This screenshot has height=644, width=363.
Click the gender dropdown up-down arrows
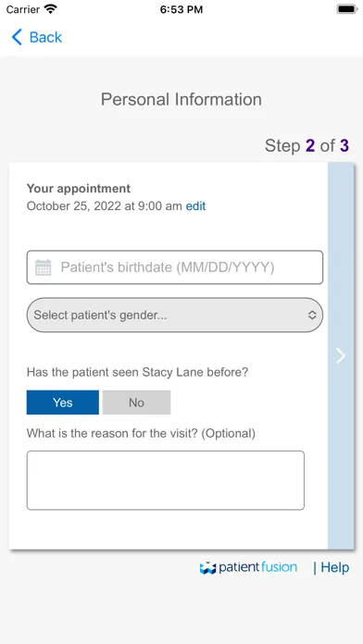click(312, 315)
